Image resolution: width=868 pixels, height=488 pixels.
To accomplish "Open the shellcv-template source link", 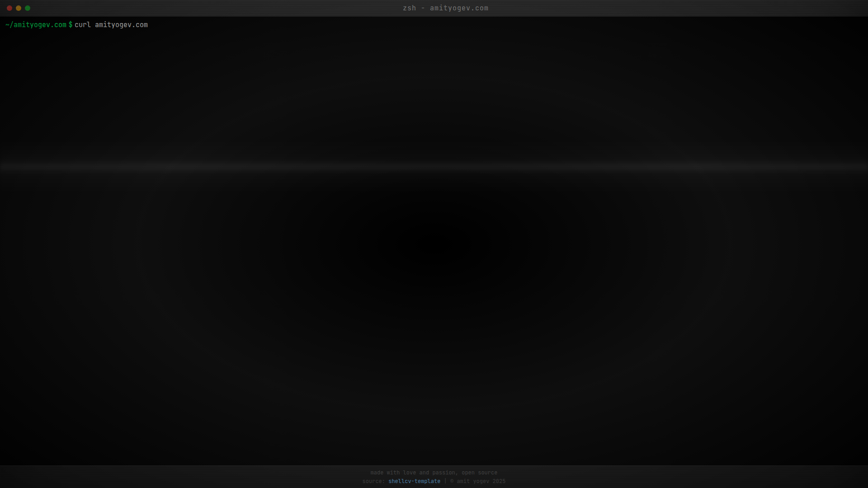I will pyautogui.click(x=414, y=481).
